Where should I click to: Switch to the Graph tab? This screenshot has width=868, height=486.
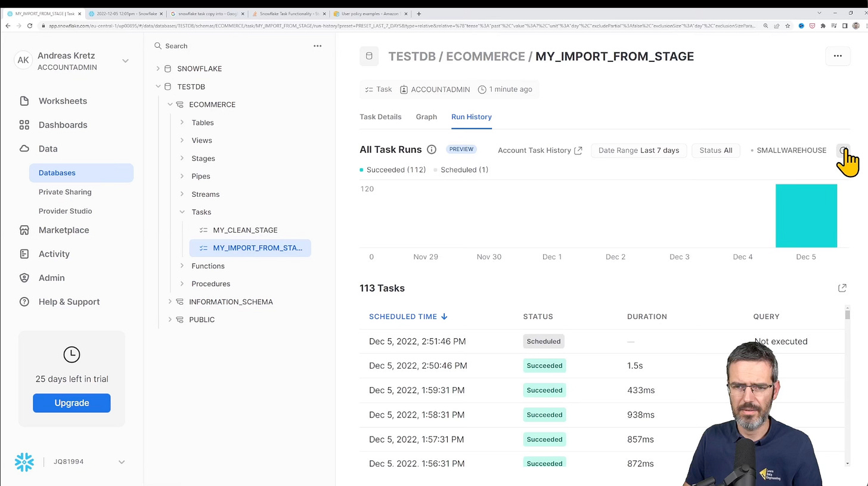tap(426, 117)
